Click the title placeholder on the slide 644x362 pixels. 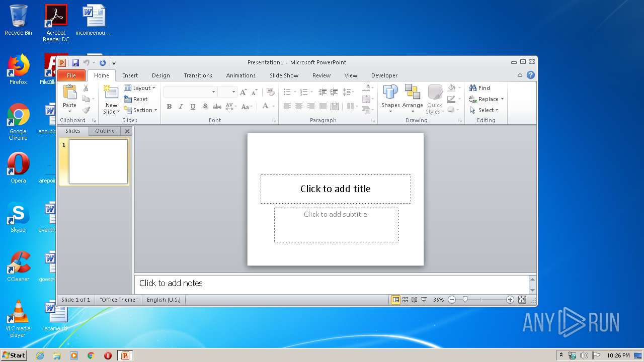coord(336,189)
